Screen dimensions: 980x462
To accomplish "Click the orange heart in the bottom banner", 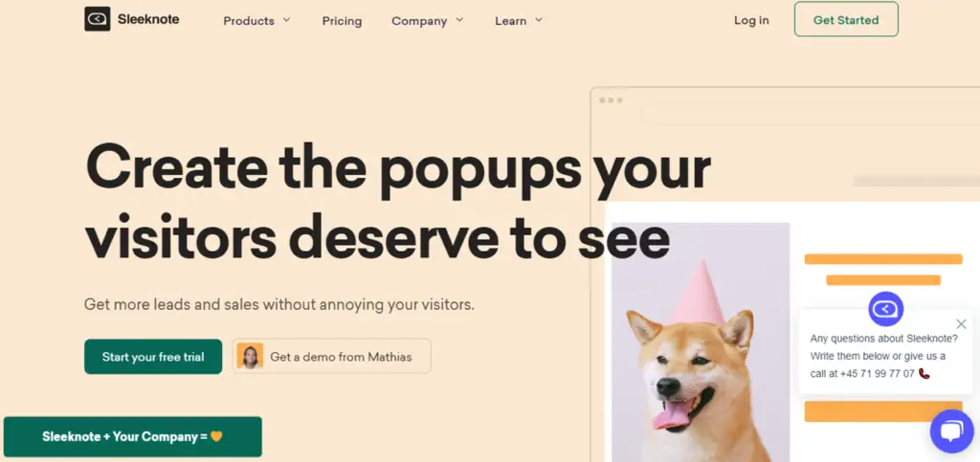I will point(216,436).
